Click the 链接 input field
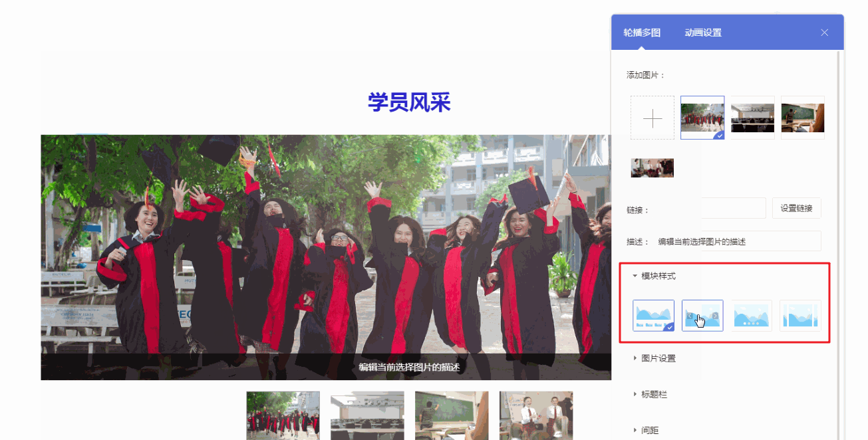The image size is (868, 440). pos(732,208)
